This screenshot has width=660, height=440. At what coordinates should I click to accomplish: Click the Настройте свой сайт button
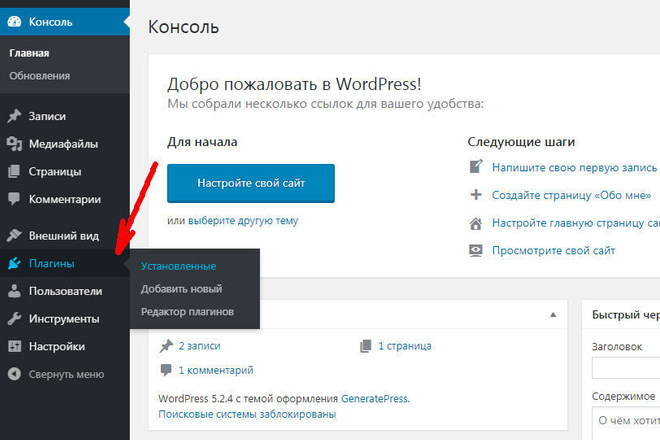251,183
